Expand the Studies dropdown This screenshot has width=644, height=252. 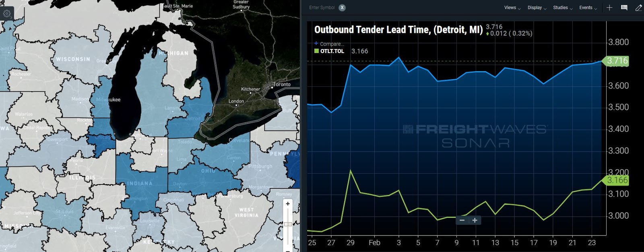[562, 8]
